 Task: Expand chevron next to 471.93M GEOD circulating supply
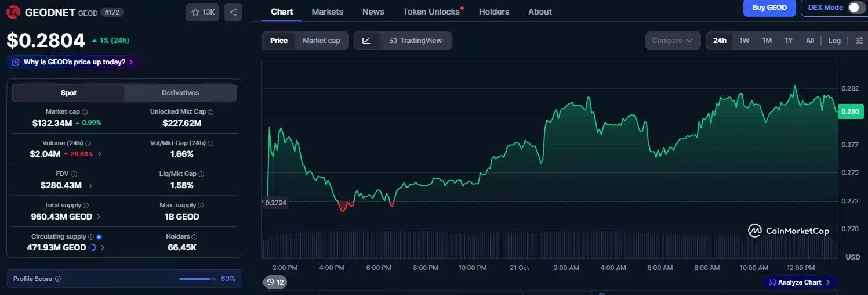point(103,247)
